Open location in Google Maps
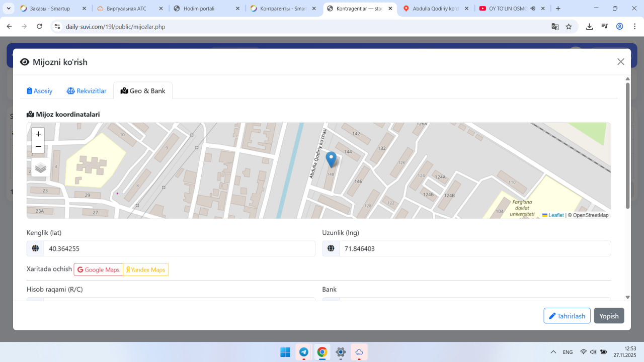 click(x=99, y=270)
